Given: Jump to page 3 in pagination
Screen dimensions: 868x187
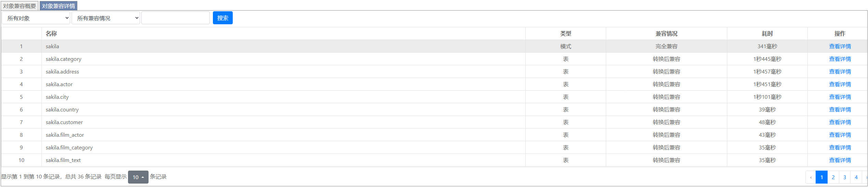Looking at the screenshot, I should 845,177.
